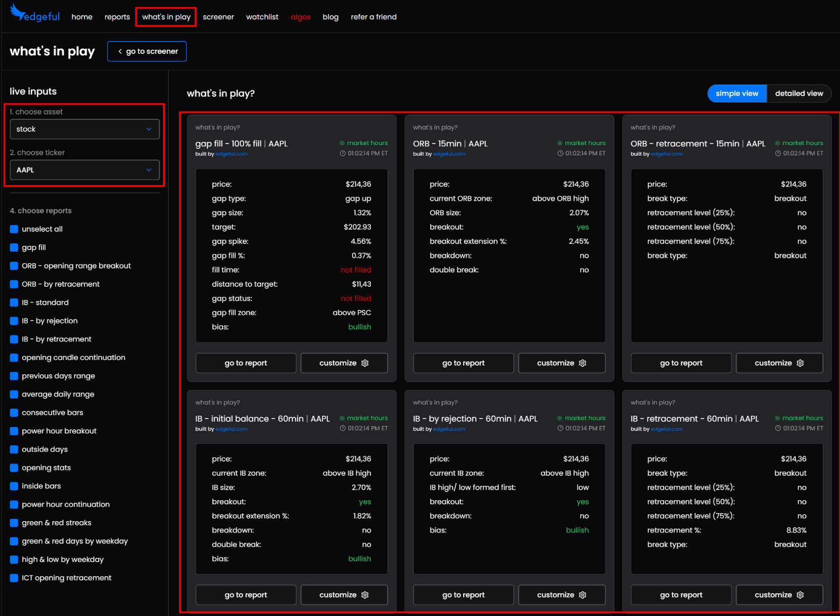Toggle the gap fill report checkbox

tap(14, 247)
